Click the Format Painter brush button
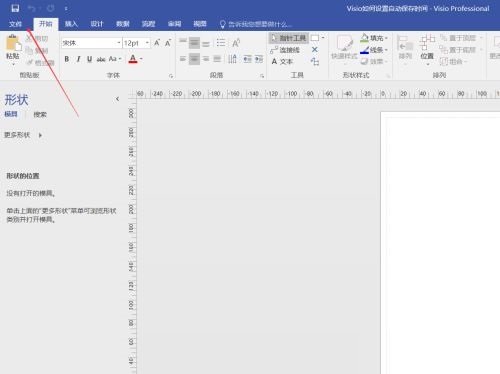Screen dimensions: 500x374 tap(40, 62)
